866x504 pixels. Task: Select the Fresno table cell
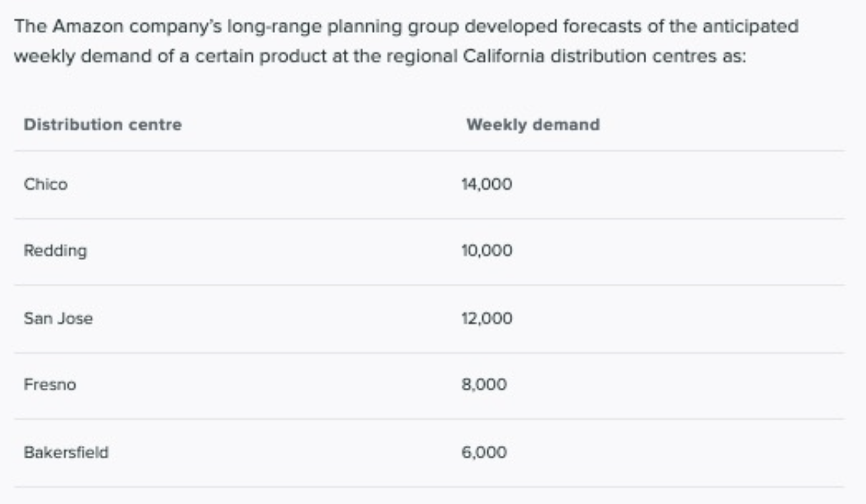[x=50, y=385]
